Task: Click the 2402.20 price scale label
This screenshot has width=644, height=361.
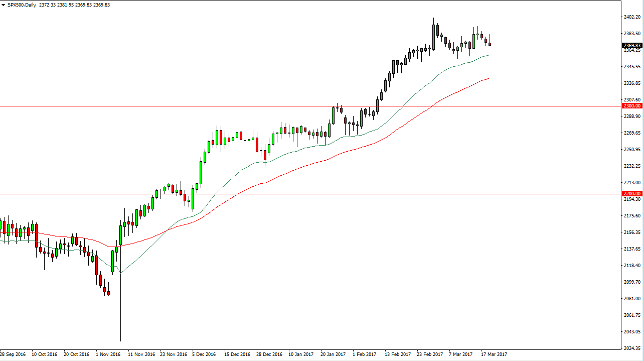Action: pyautogui.click(x=632, y=17)
